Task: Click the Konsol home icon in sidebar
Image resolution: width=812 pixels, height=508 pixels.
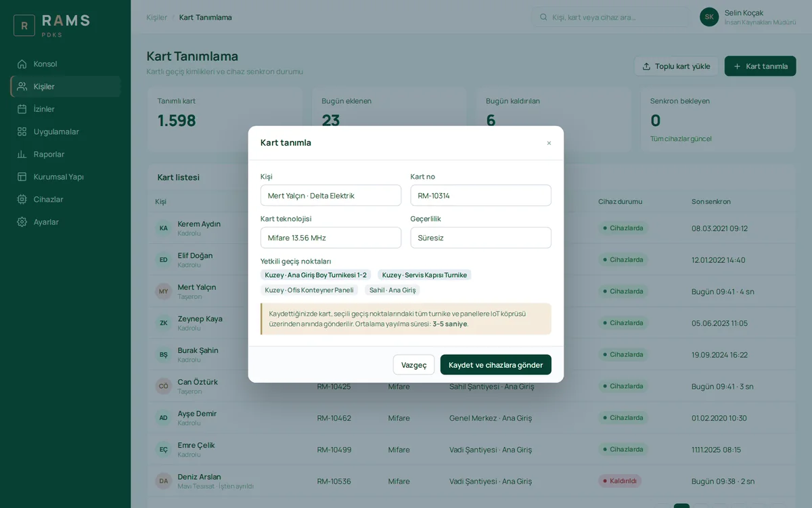Action: pyautogui.click(x=22, y=64)
